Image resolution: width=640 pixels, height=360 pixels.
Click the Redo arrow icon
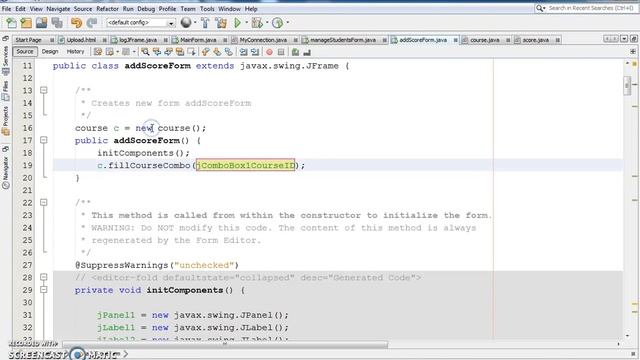click(92, 23)
